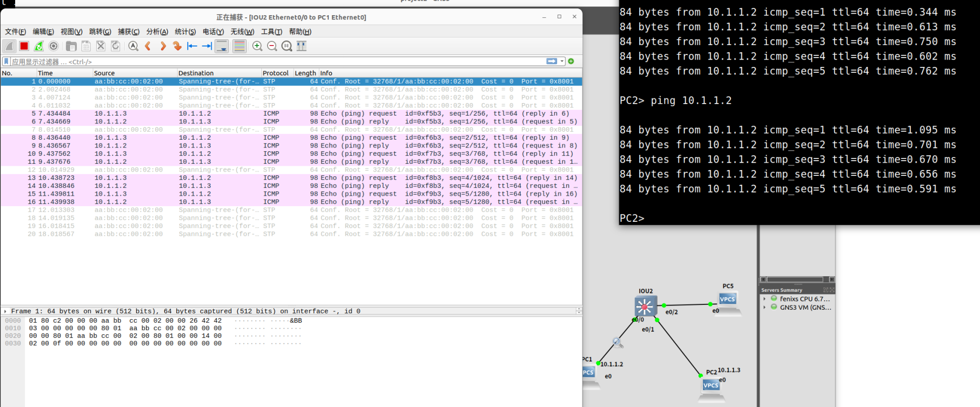Sort by the Length column header
The image size is (980, 407).
click(306, 73)
